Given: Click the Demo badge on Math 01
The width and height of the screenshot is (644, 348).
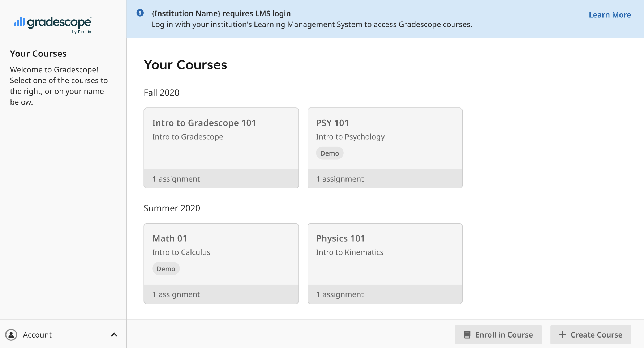Looking at the screenshot, I should click(x=166, y=268).
